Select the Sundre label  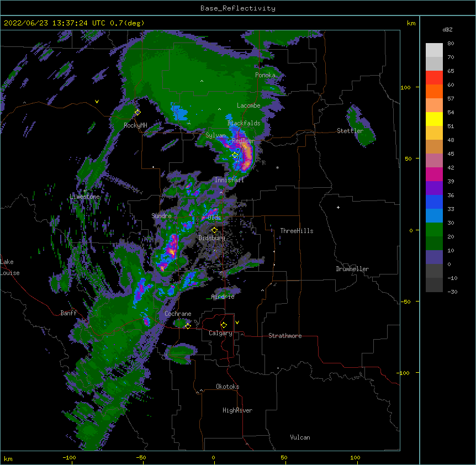tap(161, 216)
